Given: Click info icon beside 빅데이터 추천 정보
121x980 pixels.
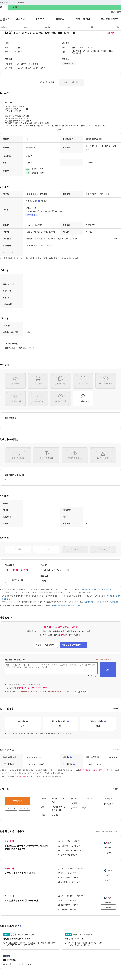Looking at the screenshot, I should [x=20, y=926].
